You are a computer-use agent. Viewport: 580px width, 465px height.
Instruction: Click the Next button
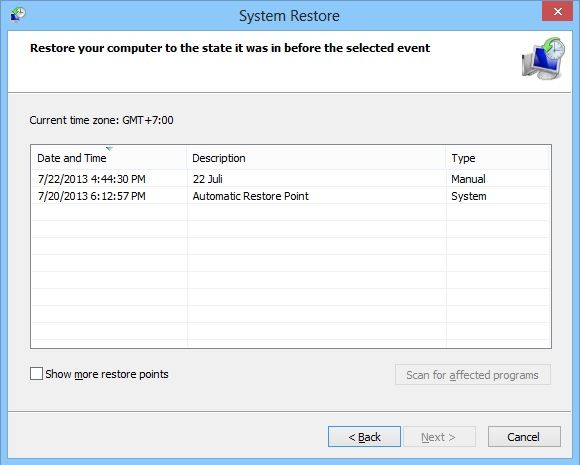[x=439, y=437]
